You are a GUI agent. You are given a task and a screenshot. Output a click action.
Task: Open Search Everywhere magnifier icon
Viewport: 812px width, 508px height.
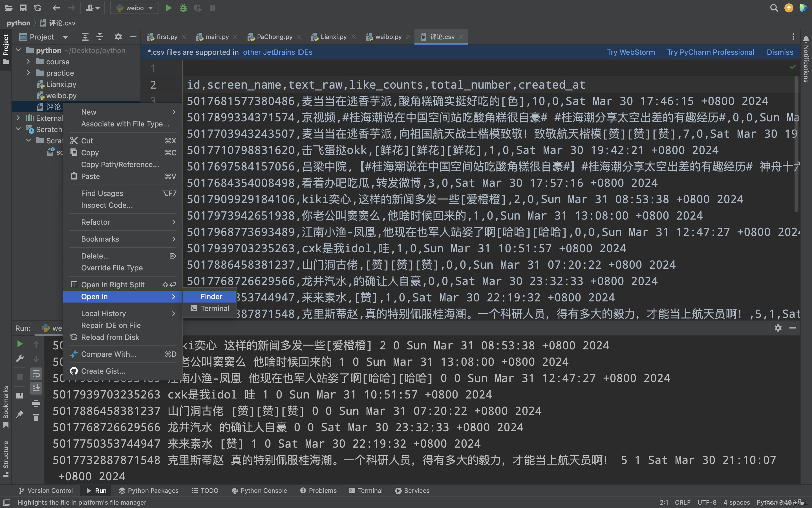(x=774, y=8)
